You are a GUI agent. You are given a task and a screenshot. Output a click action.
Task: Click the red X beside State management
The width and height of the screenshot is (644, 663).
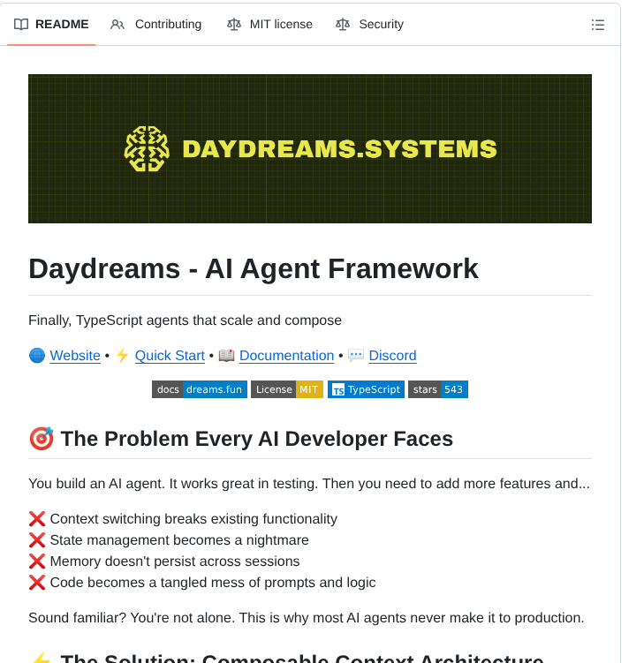coord(37,540)
